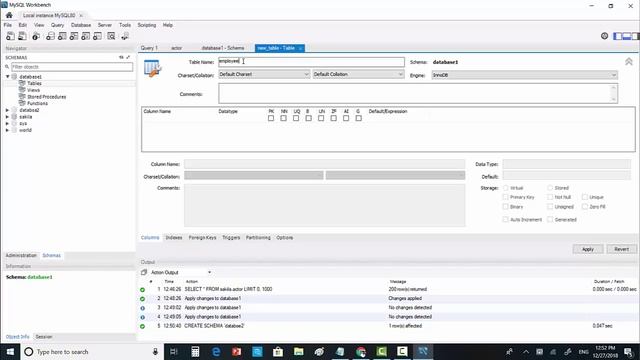
Task: Expand the sys schema node
Action: pos(7,124)
